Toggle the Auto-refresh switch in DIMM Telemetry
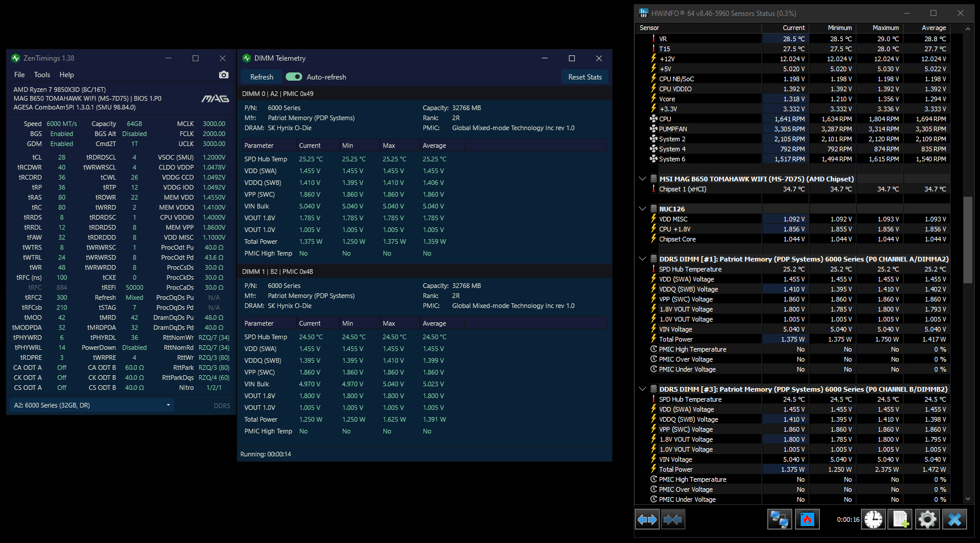The image size is (980, 543). (x=294, y=77)
